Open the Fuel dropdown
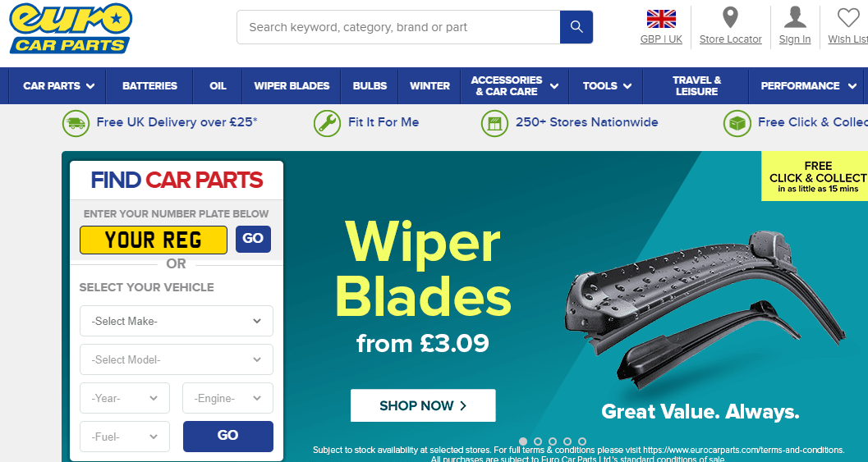The height and width of the screenshot is (462, 868). click(x=125, y=437)
